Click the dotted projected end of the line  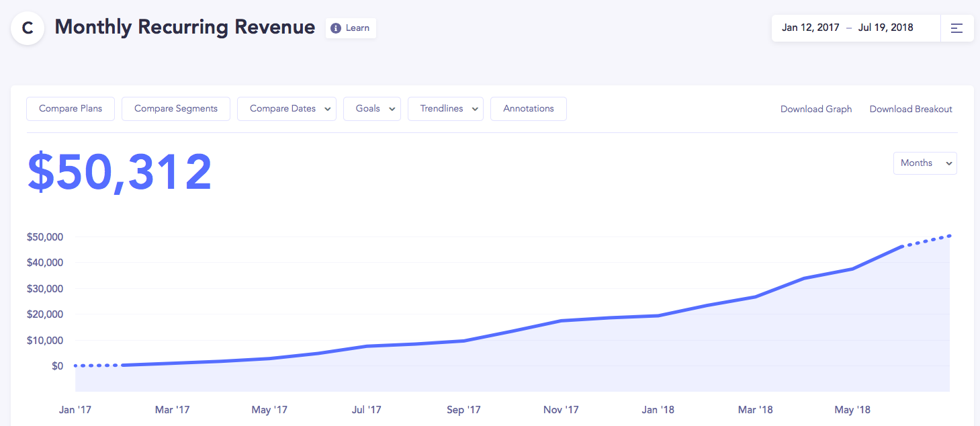[927, 241]
